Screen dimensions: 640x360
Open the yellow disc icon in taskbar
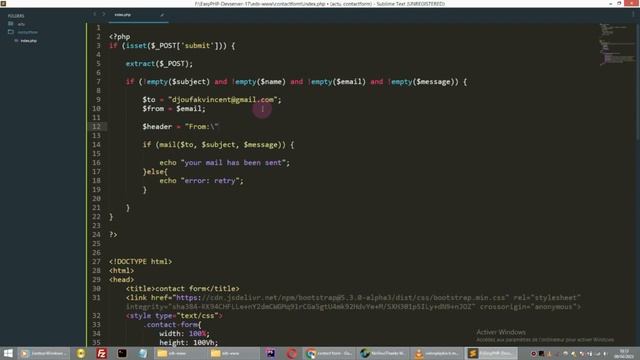81,353
